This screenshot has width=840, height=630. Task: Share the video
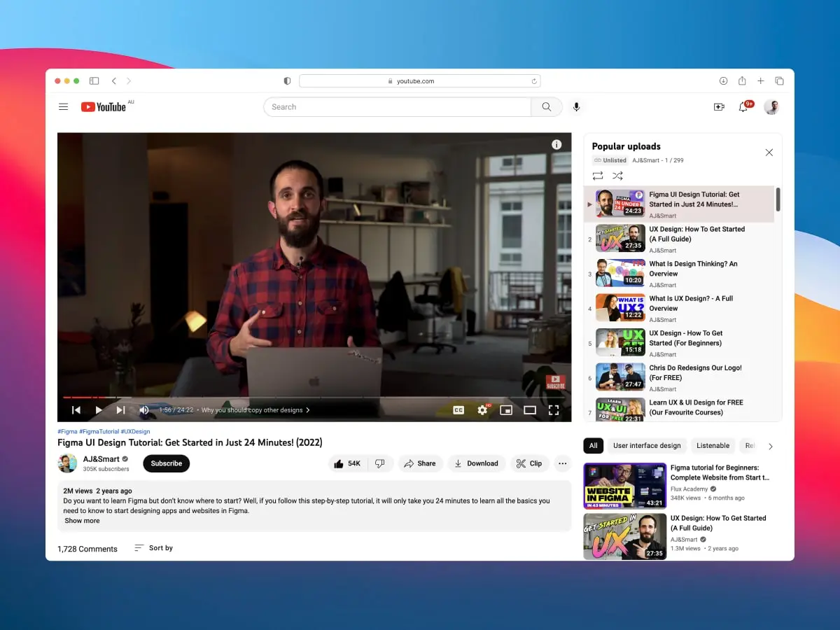420,463
